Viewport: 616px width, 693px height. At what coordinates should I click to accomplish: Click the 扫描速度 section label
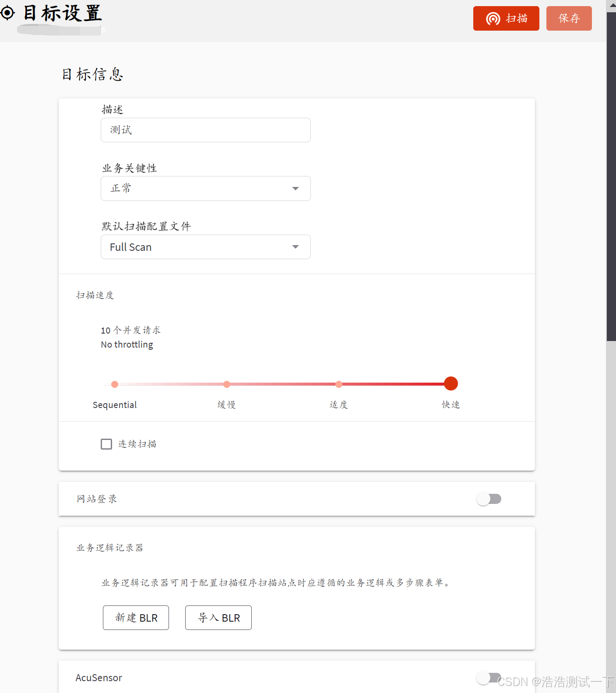click(x=95, y=295)
